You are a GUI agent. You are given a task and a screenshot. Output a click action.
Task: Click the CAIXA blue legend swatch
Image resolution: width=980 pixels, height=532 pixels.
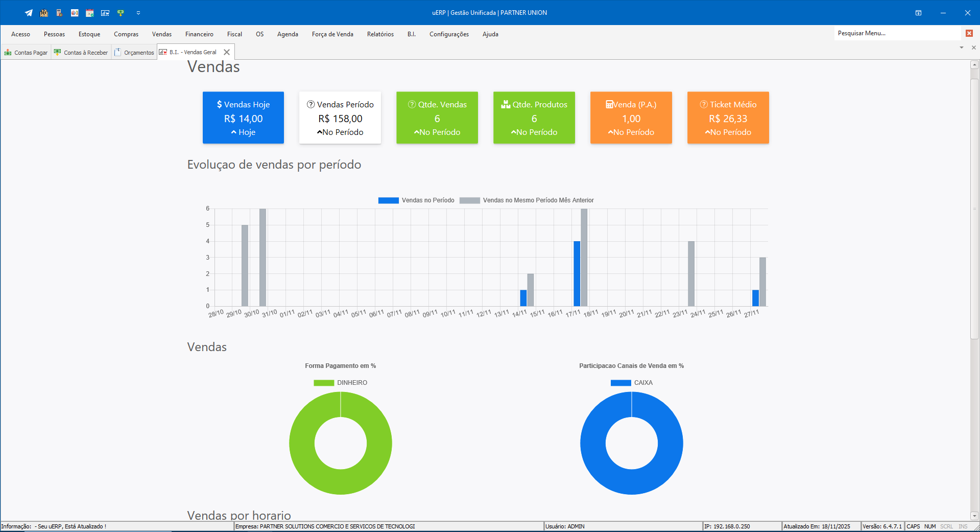pyautogui.click(x=620, y=383)
